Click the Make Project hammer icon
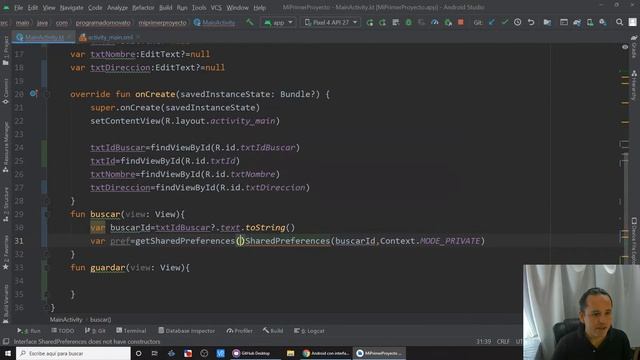The image size is (640, 360). (x=249, y=22)
